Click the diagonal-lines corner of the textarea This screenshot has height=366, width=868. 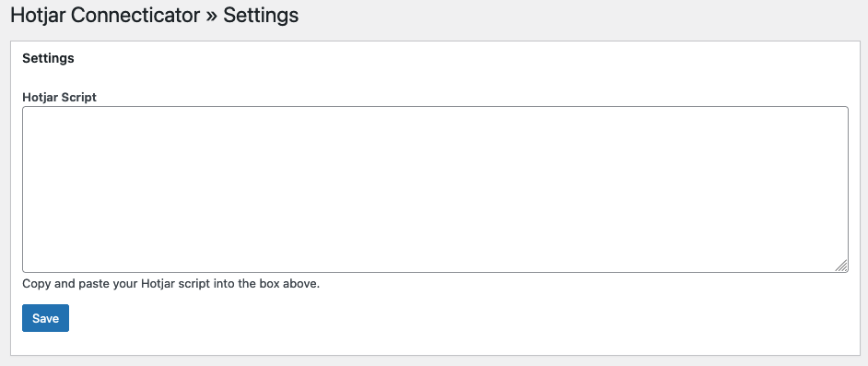click(x=841, y=266)
